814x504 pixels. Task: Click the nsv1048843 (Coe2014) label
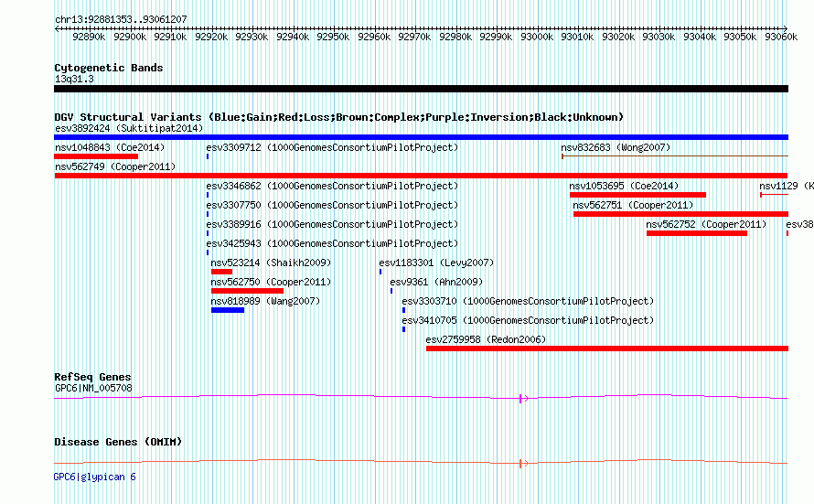(110, 147)
